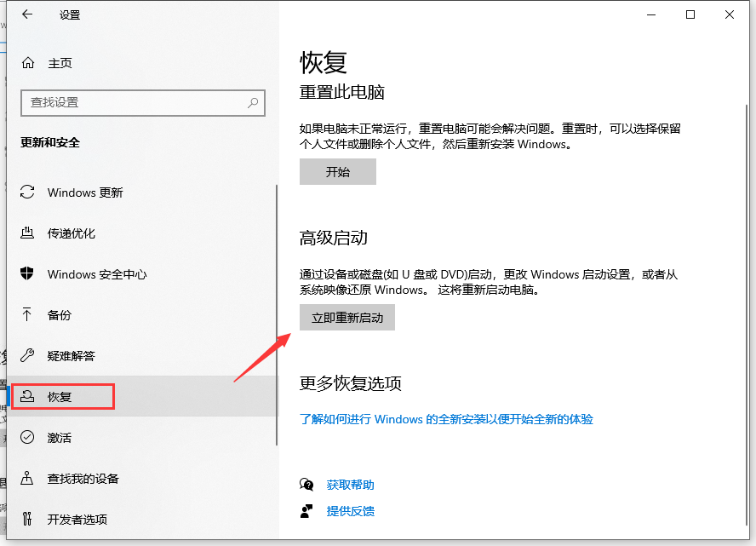
Task: Click the 获取帮助 link
Action: [x=350, y=485]
